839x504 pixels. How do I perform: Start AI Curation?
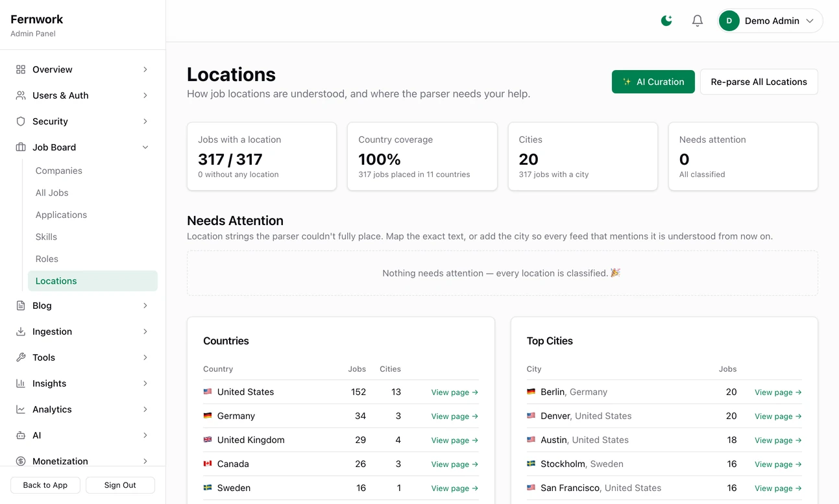tap(653, 82)
